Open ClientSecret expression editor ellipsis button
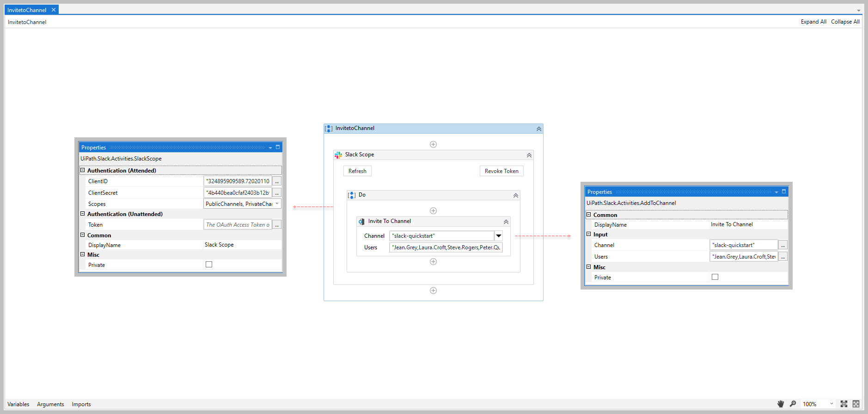Viewport: 868px width, 414px height. pos(277,192)
